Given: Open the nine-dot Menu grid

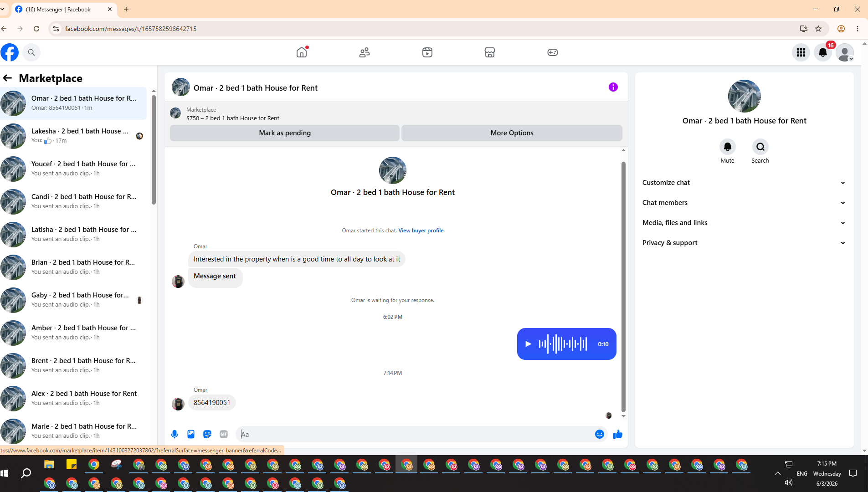Looking at the screenshot, I should (x=801, y=52).
